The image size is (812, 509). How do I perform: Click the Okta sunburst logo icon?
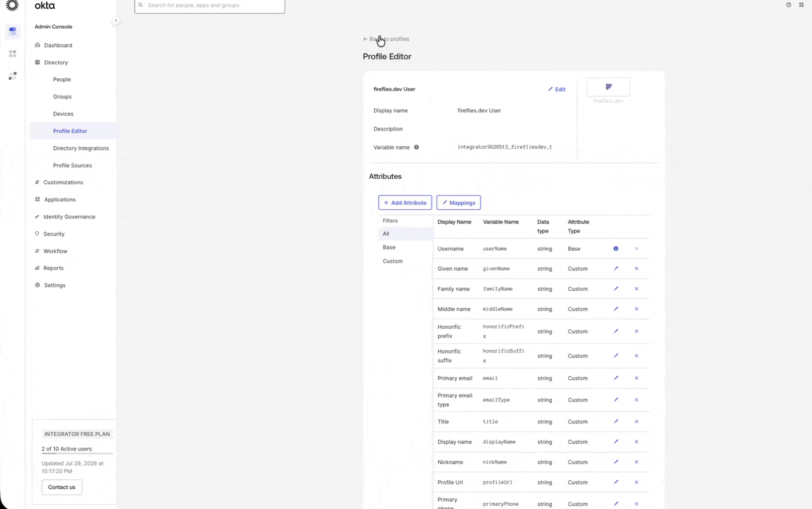(12, 5)
